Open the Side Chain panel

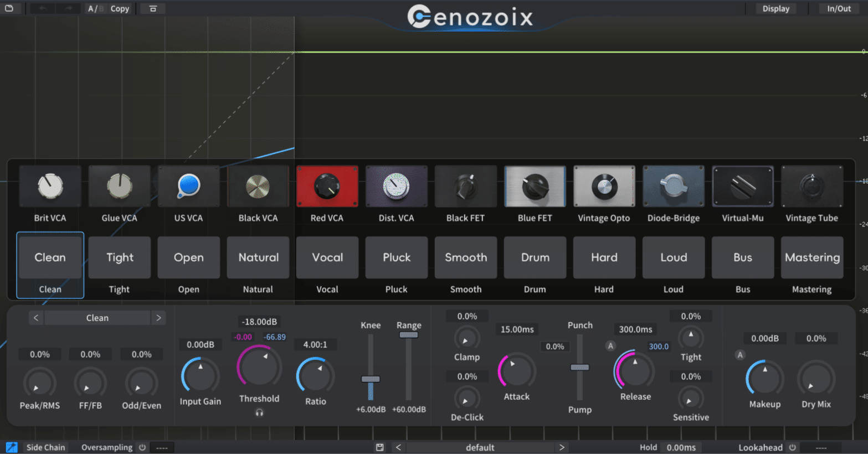(45, 447)
